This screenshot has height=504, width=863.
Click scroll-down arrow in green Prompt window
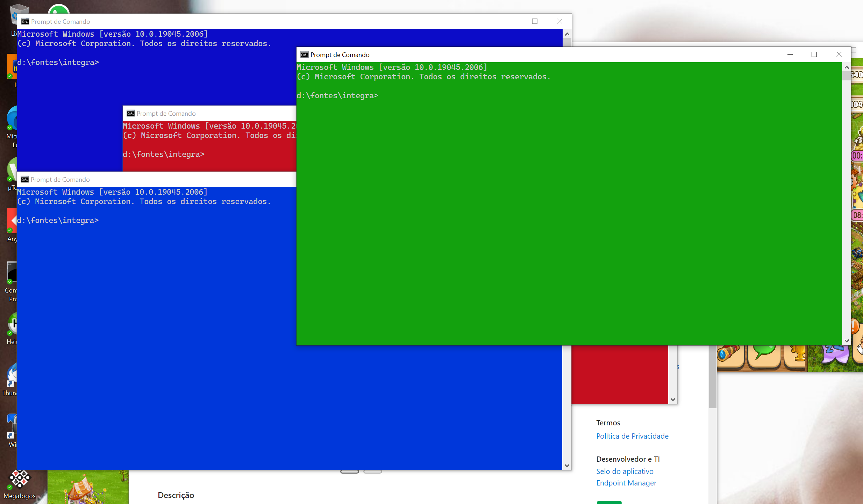point(846,340)
